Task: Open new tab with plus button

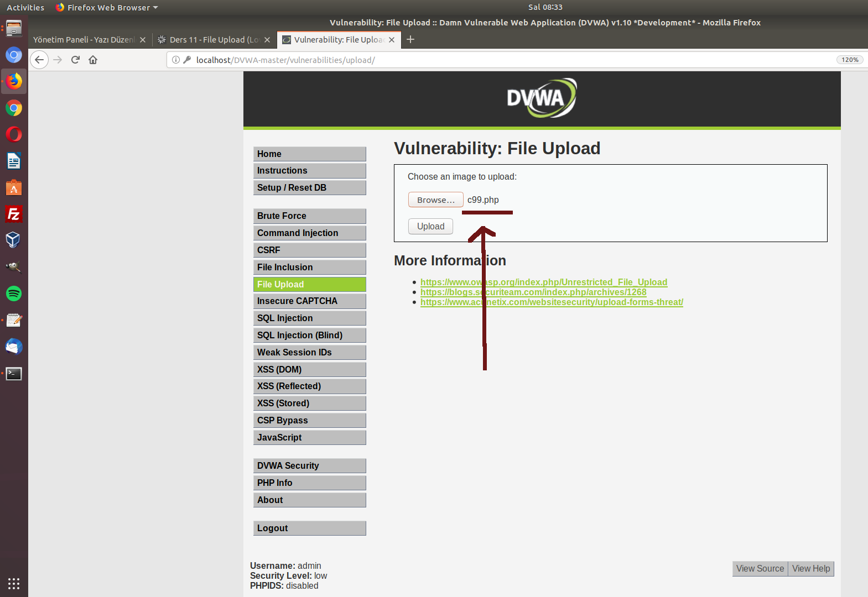Action: click(x=410, y=39)
